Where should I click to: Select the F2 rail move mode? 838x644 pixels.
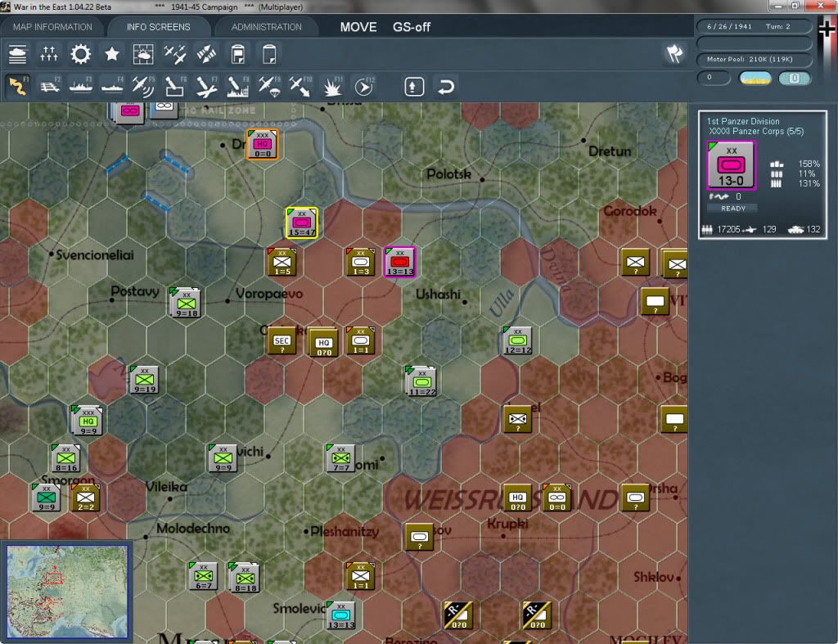click(49, 86)
